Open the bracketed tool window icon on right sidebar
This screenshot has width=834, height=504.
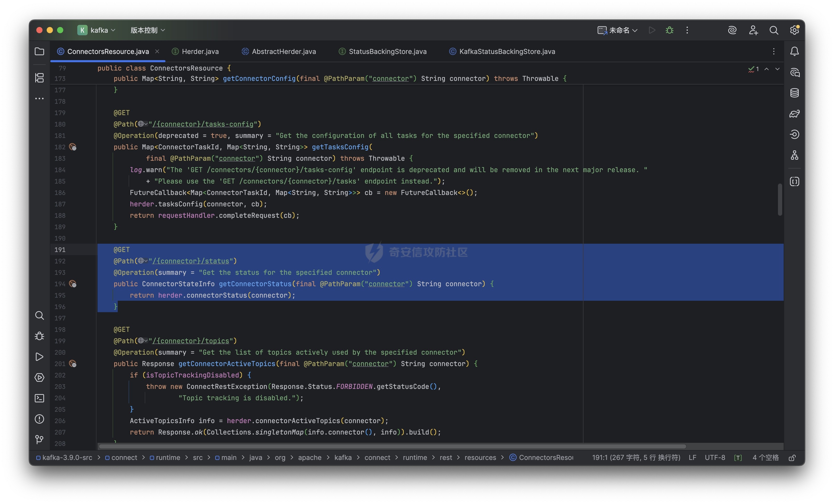(794, 181)
